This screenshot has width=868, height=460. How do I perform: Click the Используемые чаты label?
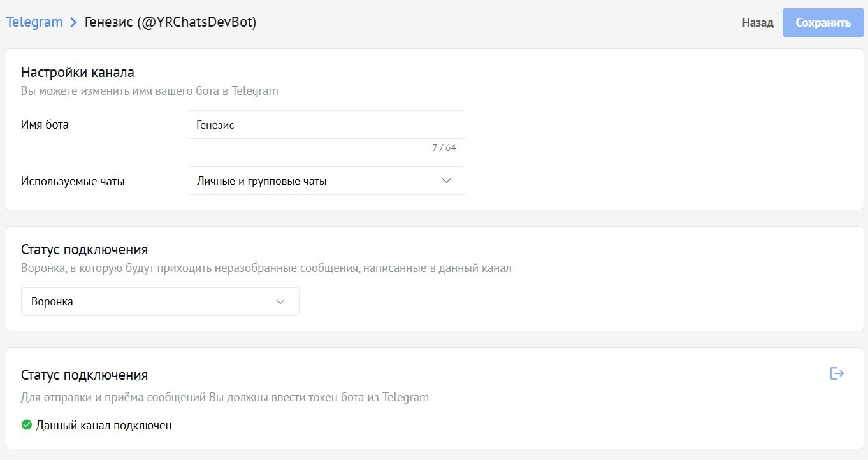click(x=73, y=182)
